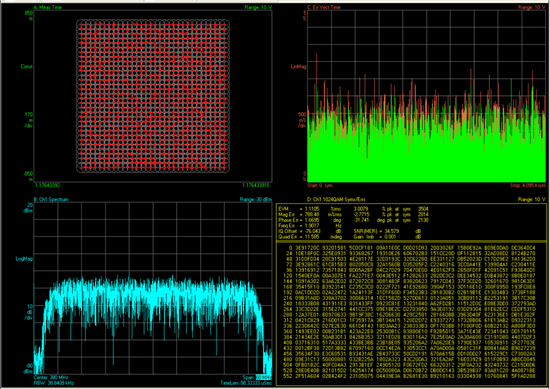Click the 'RBW: 38.8409 kHz' readout

coord(54,383)
